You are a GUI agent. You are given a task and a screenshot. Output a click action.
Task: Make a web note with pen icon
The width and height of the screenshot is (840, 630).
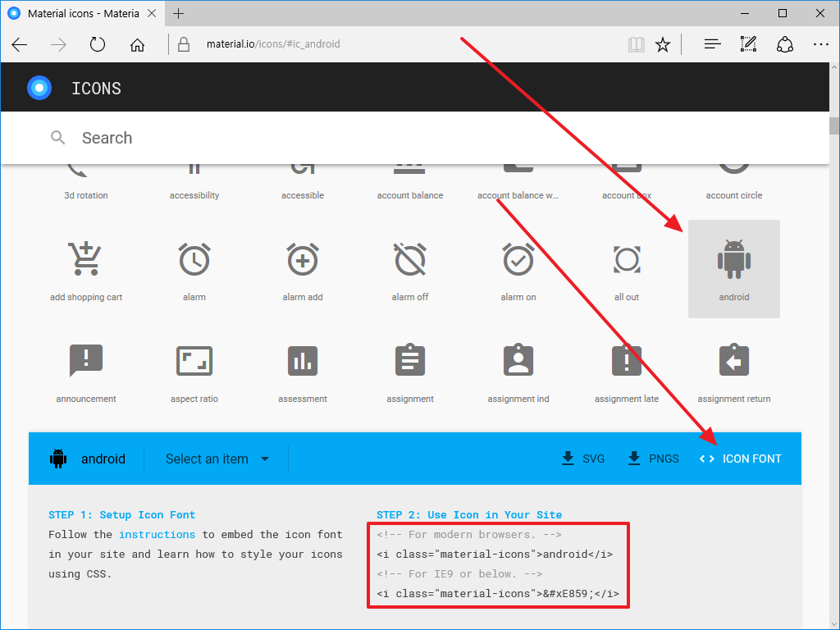pos(748,44)
